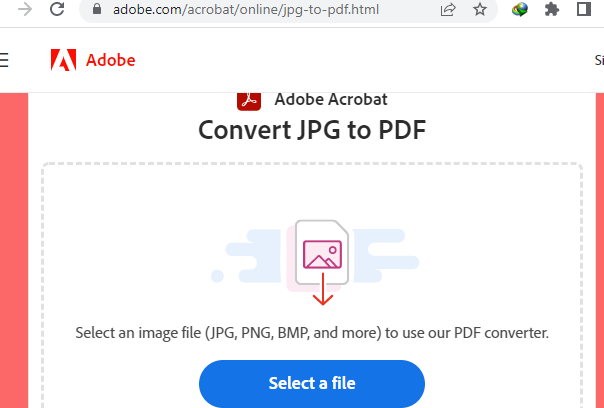Open the Internet Download Manager extension icon

(520, 9)
